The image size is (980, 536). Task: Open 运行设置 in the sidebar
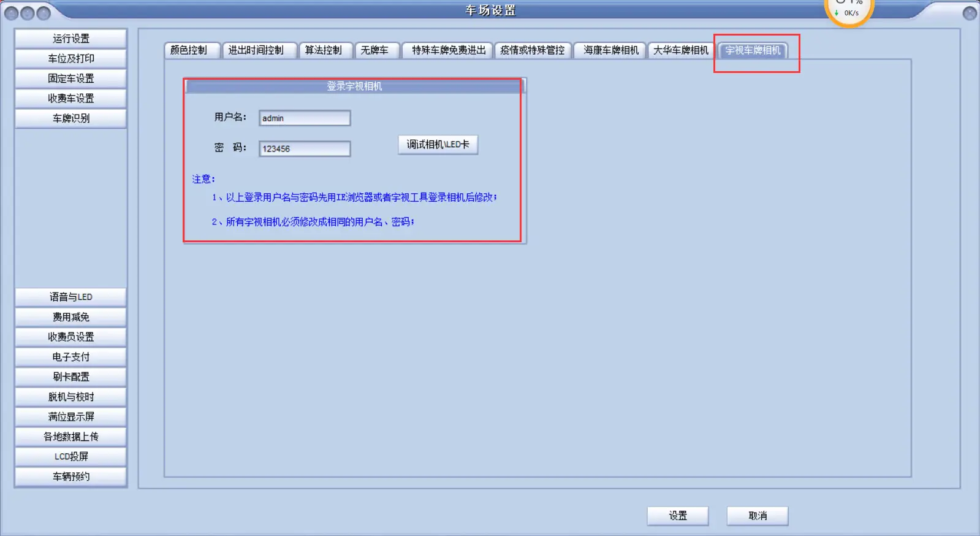(x=71, y=39)
